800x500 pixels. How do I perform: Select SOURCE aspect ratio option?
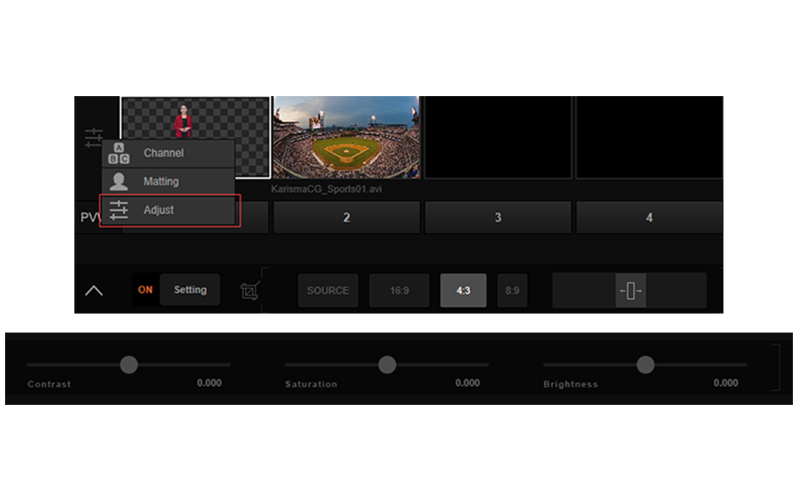click(328, 291)
